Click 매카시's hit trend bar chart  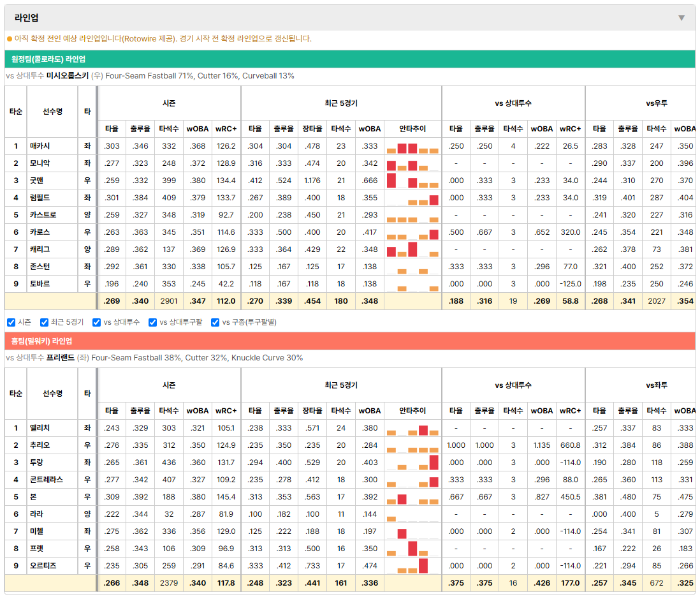pos(412,147)
